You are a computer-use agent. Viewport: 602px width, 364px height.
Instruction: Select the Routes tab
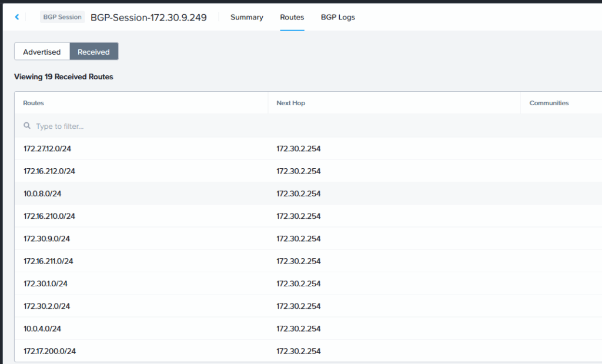point(292,17)
